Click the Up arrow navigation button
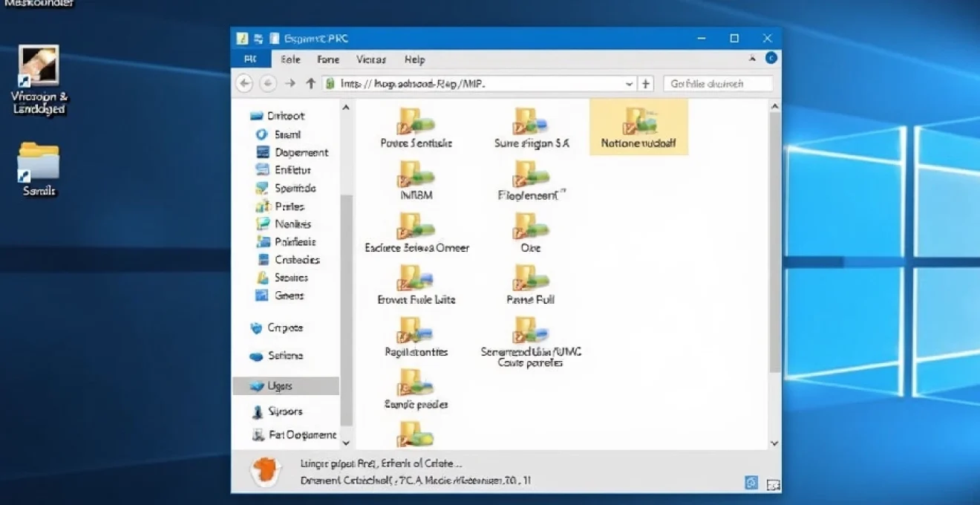 310,83
